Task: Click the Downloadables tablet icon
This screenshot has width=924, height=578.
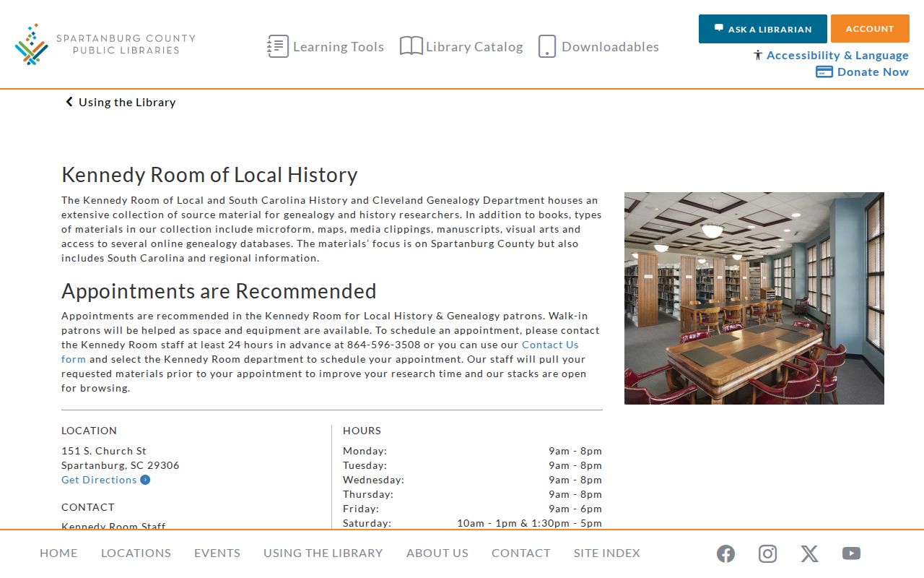Action: (x=547, y=46)
